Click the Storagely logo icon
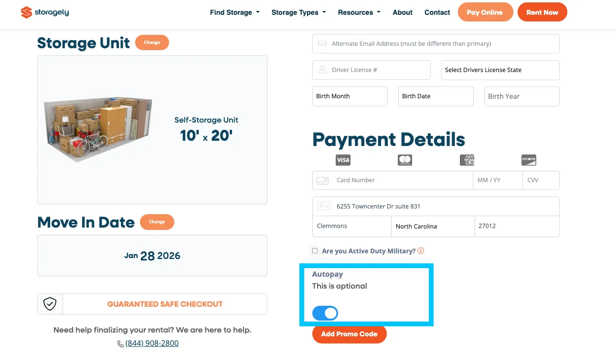 click(x=26, y=12)
